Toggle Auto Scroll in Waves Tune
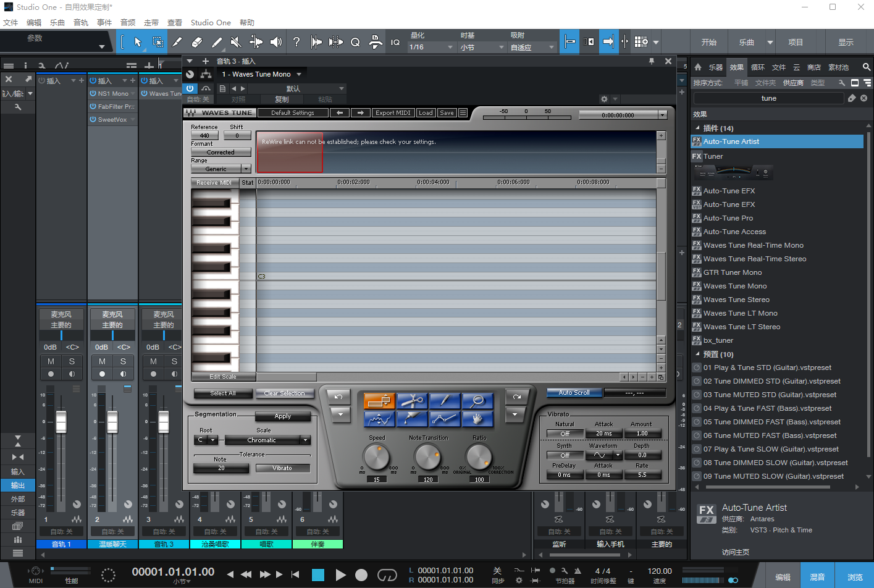Viewport: 874px width, 588px height. pos(574,393)
